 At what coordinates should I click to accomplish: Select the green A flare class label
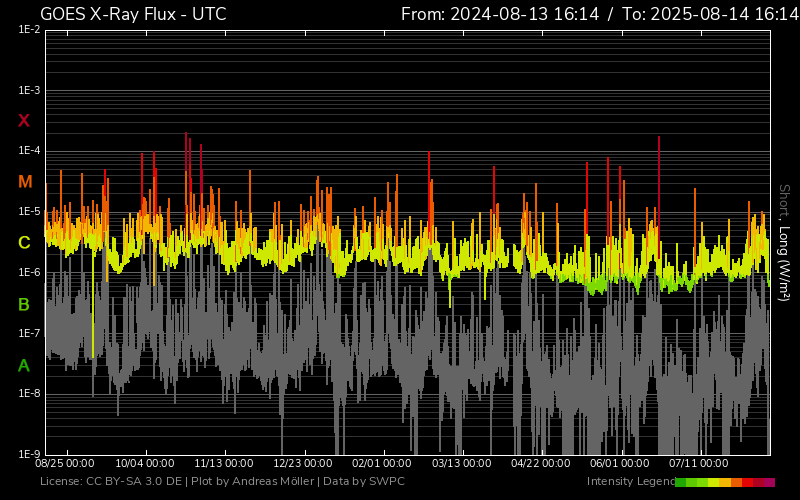24,366
